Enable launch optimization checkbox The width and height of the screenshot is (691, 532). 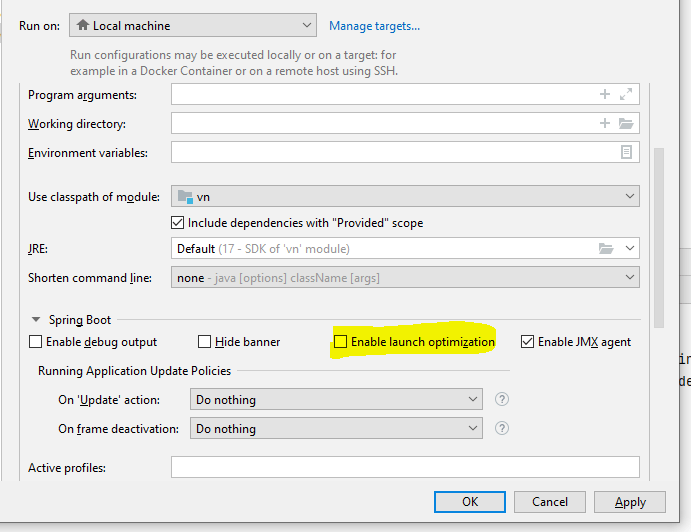click(340, 342)
